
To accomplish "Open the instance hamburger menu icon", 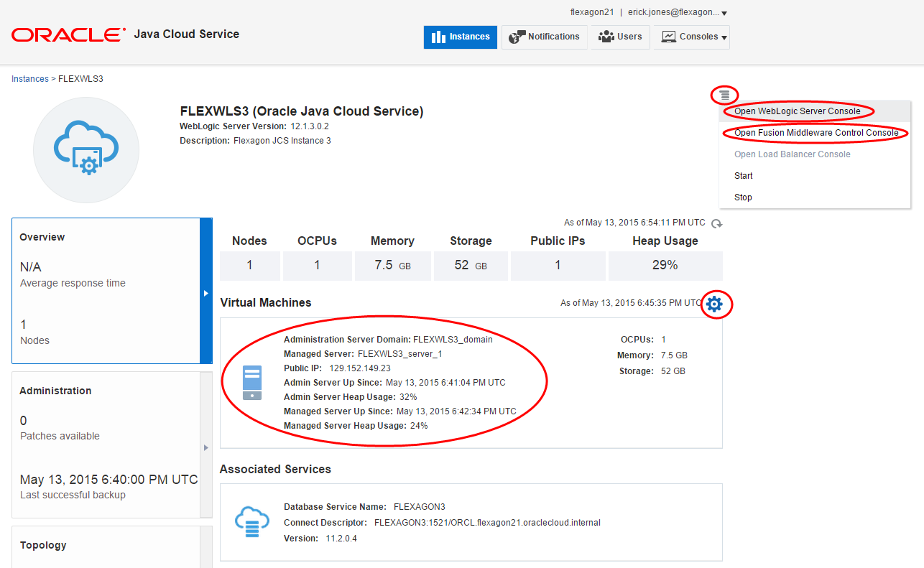I will tap(725, 94).
